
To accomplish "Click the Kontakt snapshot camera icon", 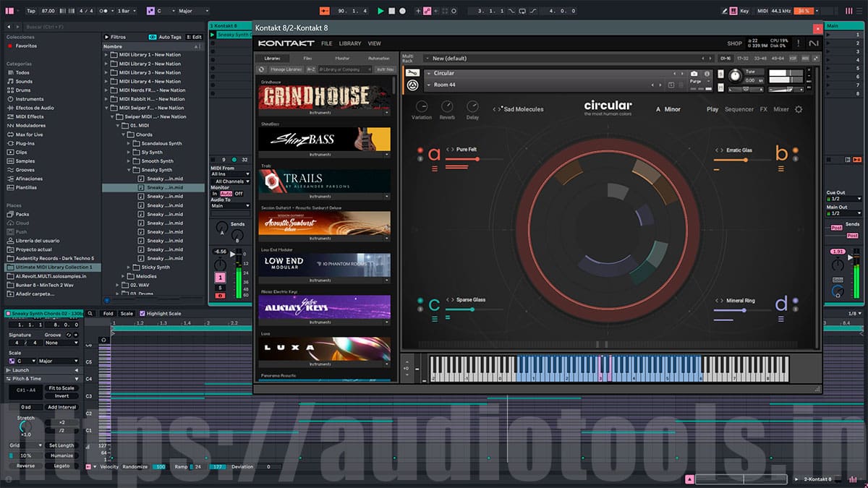I will [694, 74].
